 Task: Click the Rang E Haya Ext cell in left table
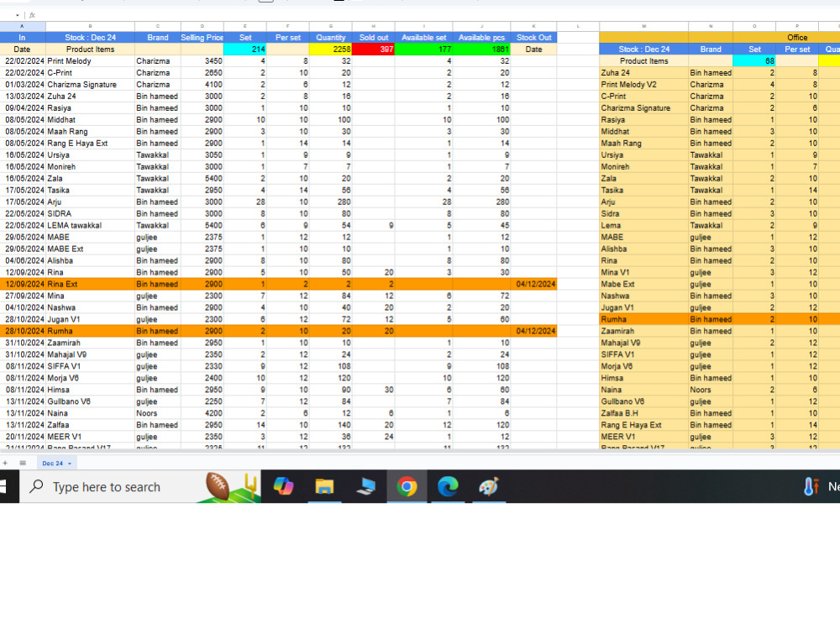[90, 143]
